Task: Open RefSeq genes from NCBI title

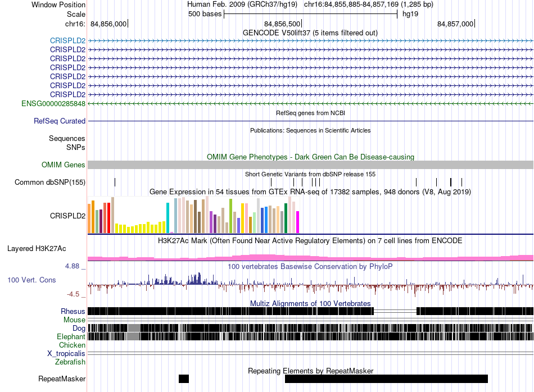Action: 311,113
